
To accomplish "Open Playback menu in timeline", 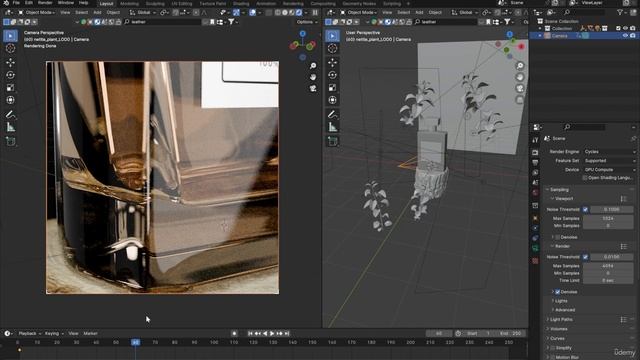I will [x=29, y=333].
